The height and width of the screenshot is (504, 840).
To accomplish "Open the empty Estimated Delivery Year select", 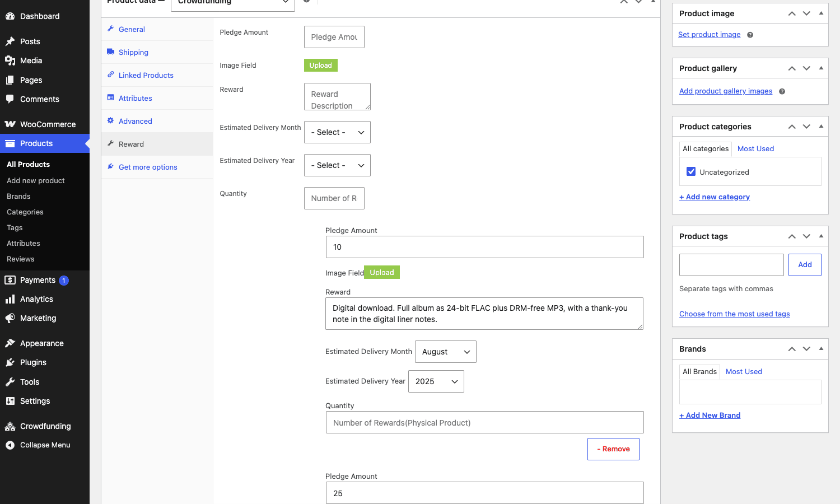I will coord(337,165).
